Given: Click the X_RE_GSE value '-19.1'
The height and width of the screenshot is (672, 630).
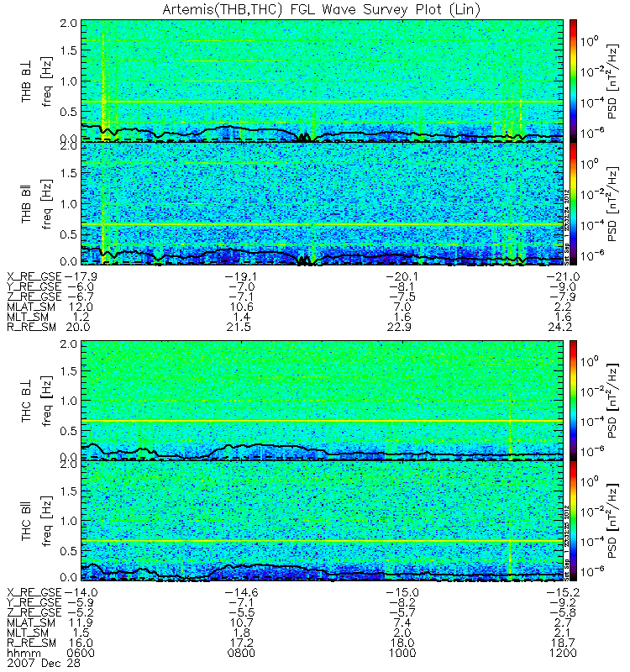Looking at the screenshot, I should (241, 276).
